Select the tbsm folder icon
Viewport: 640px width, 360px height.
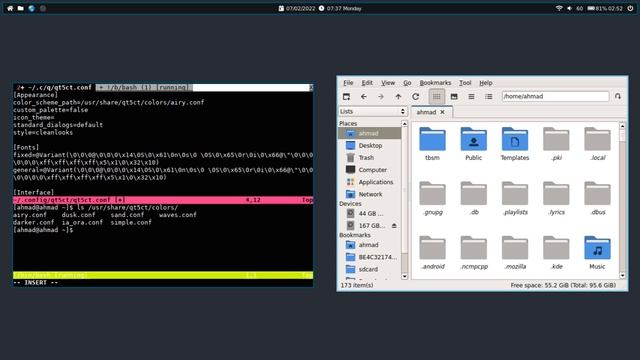pyautogui.click(x=432, y=139)
